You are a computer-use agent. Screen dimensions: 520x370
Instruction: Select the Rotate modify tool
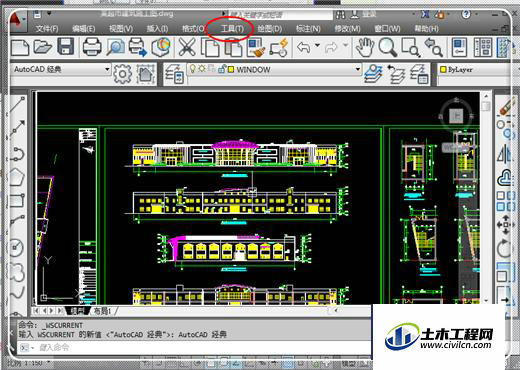coord(504,249)
